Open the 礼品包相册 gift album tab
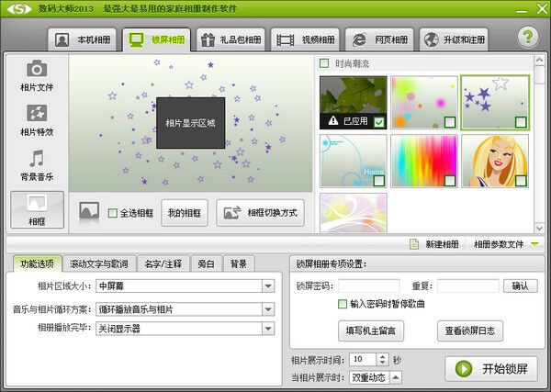 [234, 39]
